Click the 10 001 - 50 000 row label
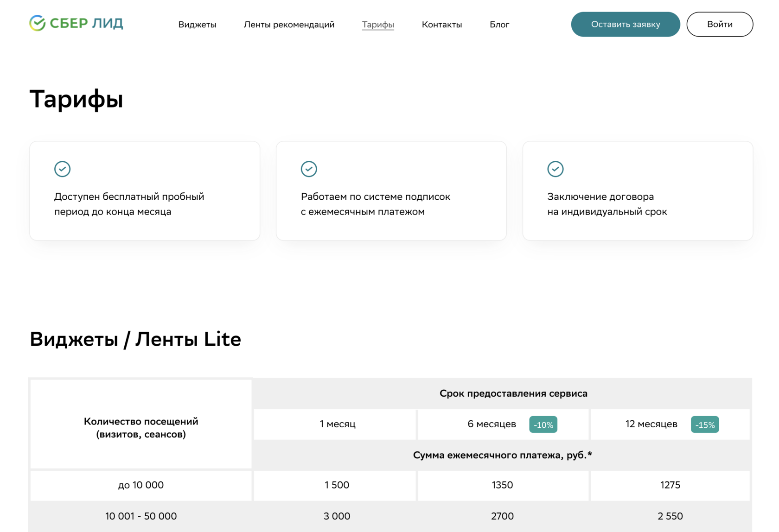 coord(141,516)
